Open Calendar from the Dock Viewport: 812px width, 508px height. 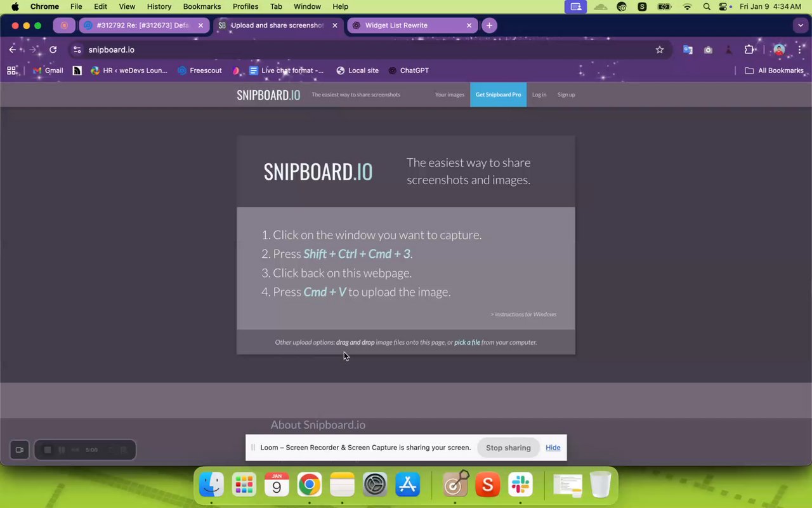coord(277,485)
